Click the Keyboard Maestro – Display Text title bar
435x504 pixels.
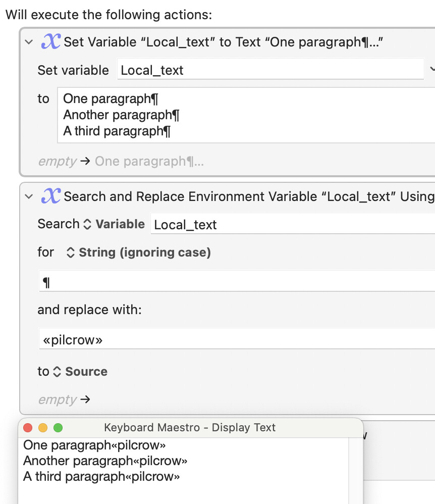(191, 428)
